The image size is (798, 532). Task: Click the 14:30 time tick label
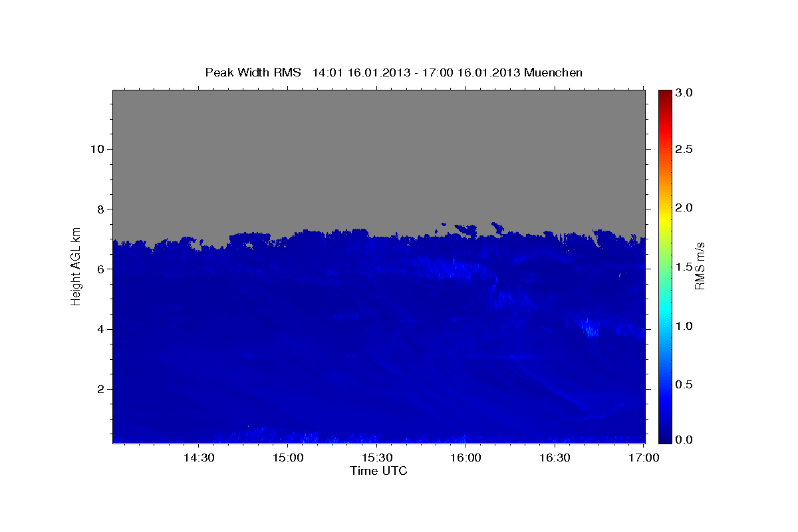pyautogui.click(x=199, y=458)
